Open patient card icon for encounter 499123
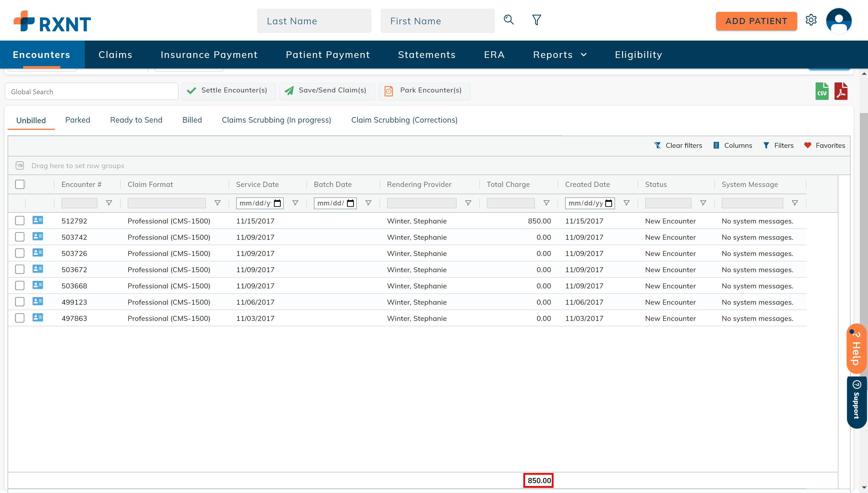 click(x=38, y=301)
